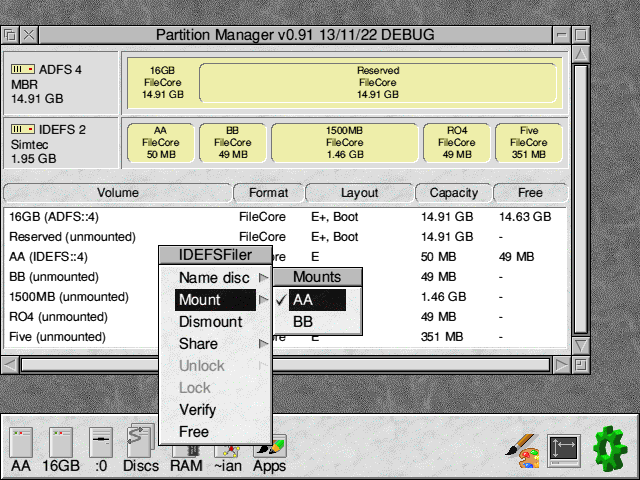Expand the Name disc submenu arrow
640x480 pixels.
(x=264, y=278)
